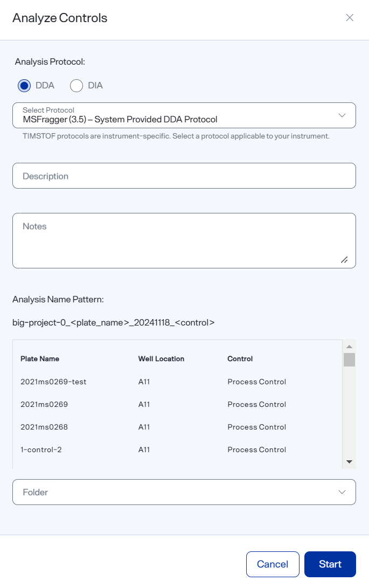
Task: Click the table scrollbar thumb
Action: (349, 359)
